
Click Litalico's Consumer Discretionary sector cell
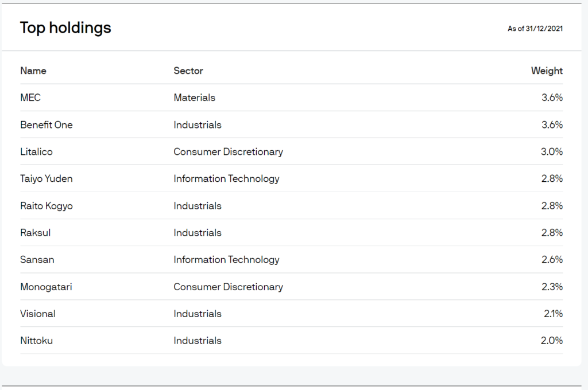(229, 151)
